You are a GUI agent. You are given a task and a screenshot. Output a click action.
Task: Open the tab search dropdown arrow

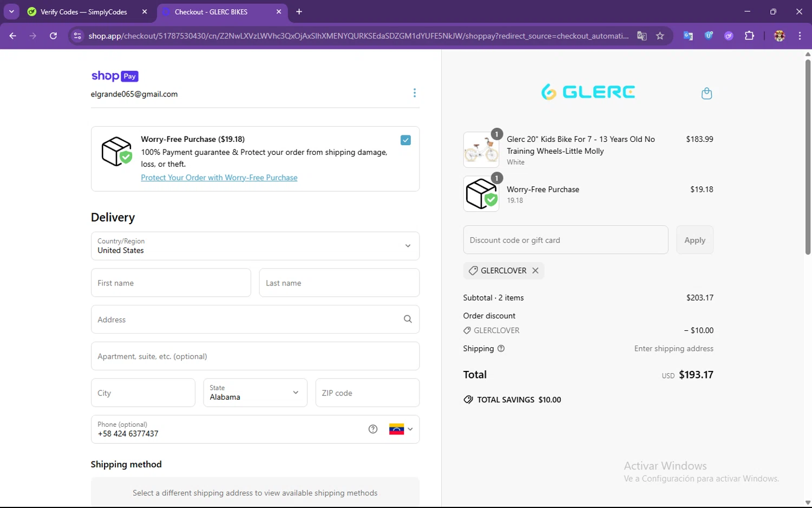(x=11, y=11)
